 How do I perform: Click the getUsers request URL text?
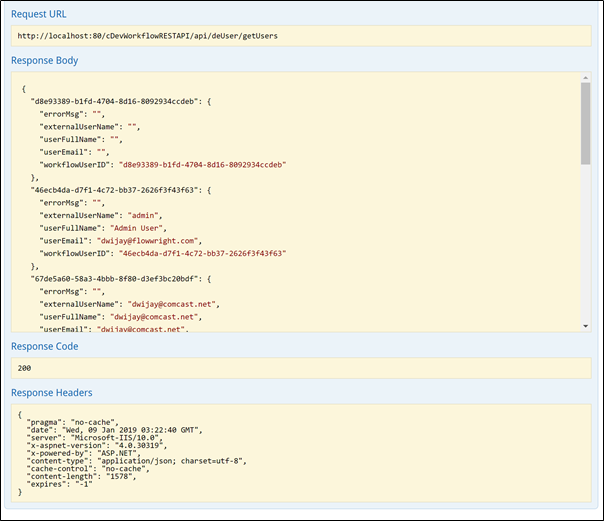click(x=148, y=36)
